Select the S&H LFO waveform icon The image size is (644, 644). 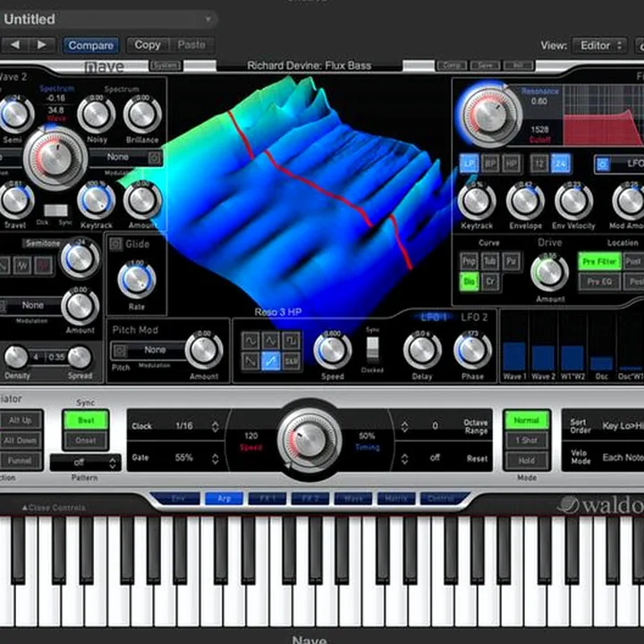coord(291,361)
